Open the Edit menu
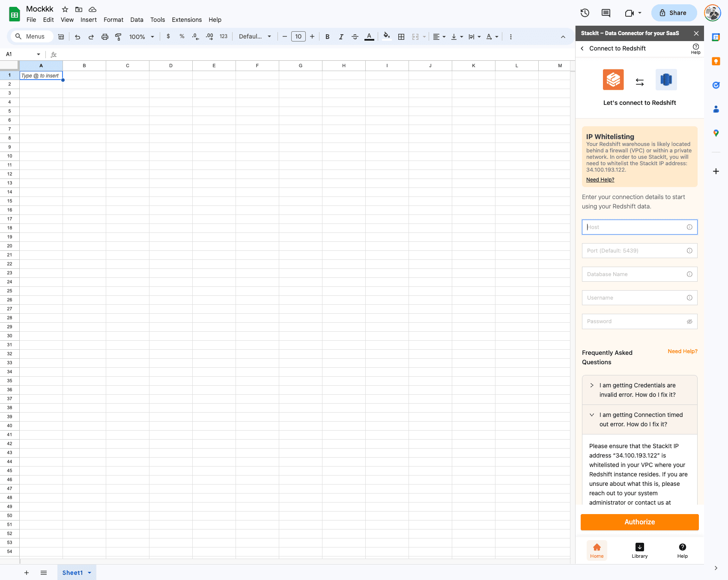The height and width of the screenshot is (580, 728). pyautogui.click(x=48, y=20)
